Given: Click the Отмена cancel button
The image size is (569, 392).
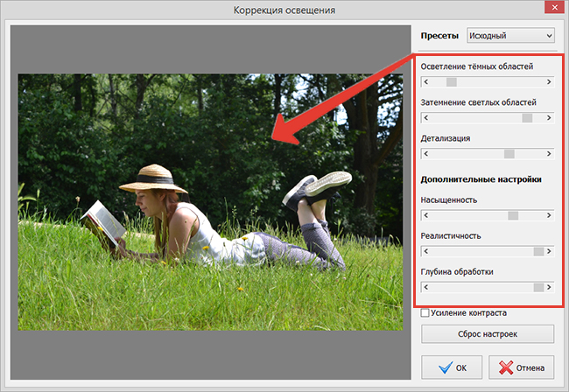Looking at the screenshot, I should (x=521, y=367).
